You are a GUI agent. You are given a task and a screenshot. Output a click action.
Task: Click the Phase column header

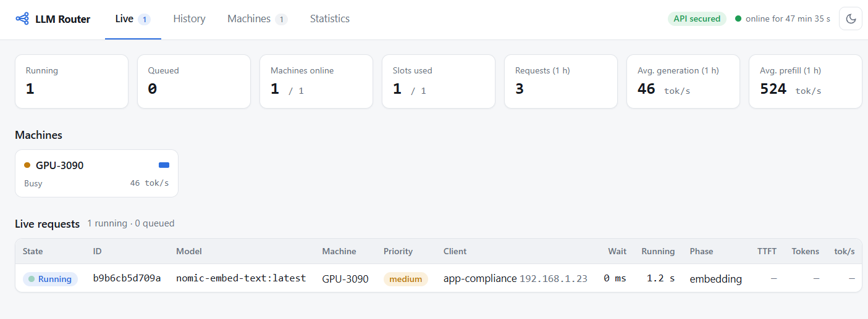pos(702,251)
